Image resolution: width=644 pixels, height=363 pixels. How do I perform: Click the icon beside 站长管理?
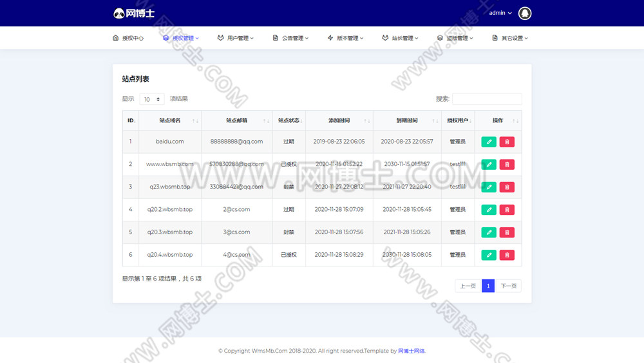pyautogui.click(x=385, y=38)
